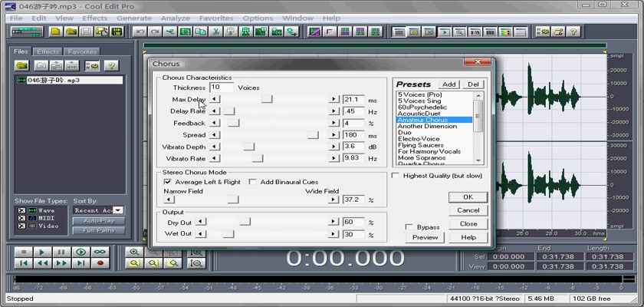Click the presets Add button
Screen dimensions: 644x307
coord(449,84)
